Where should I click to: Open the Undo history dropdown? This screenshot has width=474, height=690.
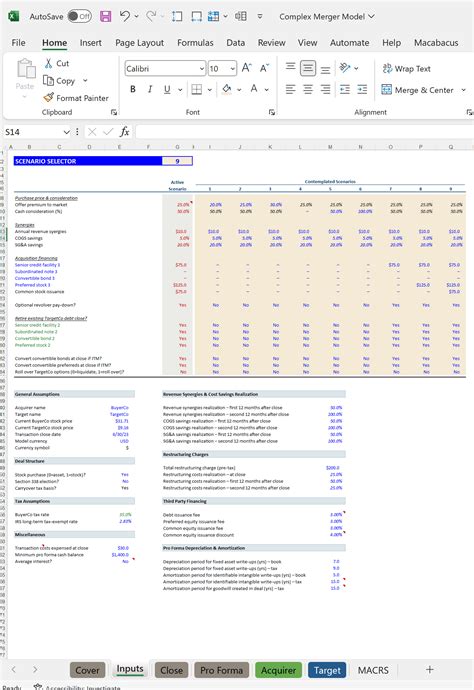pyautogui.click(x=136, y=17)
